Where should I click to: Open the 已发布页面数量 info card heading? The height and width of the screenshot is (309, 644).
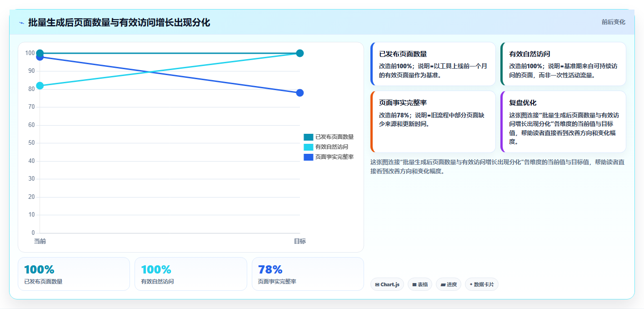point(403,54)
